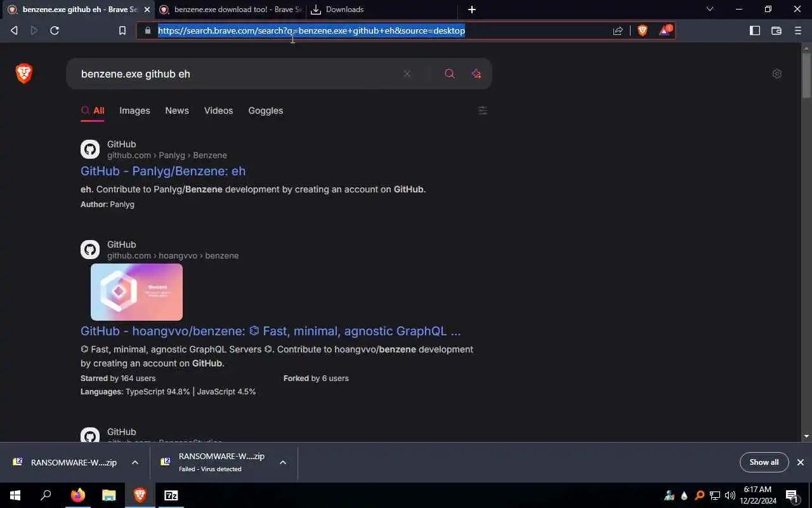Switch to Images results
The image size is (812, 508).
pos(134,110)
